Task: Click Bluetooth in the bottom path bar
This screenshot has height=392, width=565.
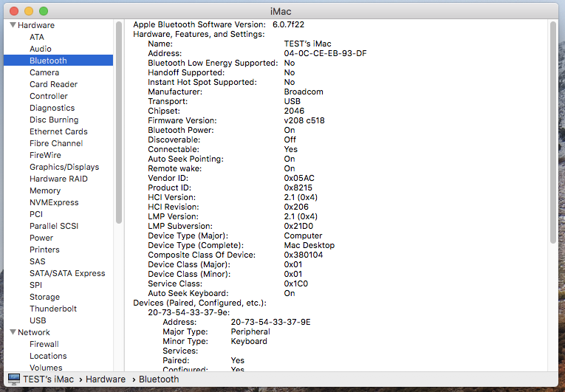Action: tap(159, 379)
